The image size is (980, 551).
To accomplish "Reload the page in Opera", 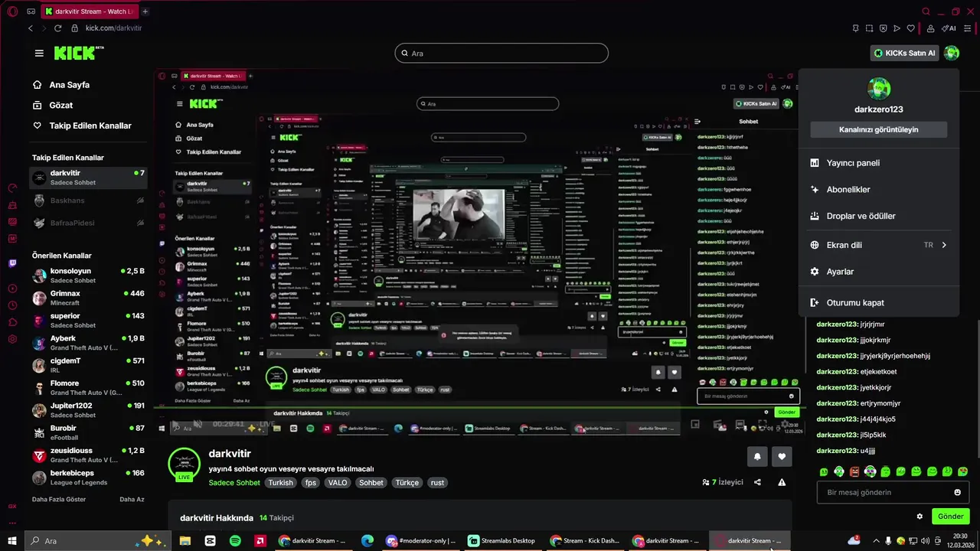I will [58, 28].
